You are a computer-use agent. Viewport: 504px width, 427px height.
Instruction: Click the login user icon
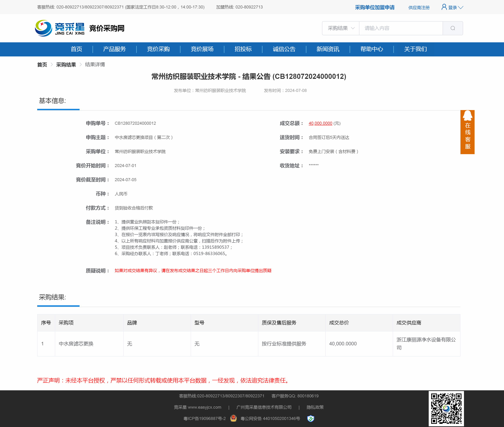(x=444, y=7)
